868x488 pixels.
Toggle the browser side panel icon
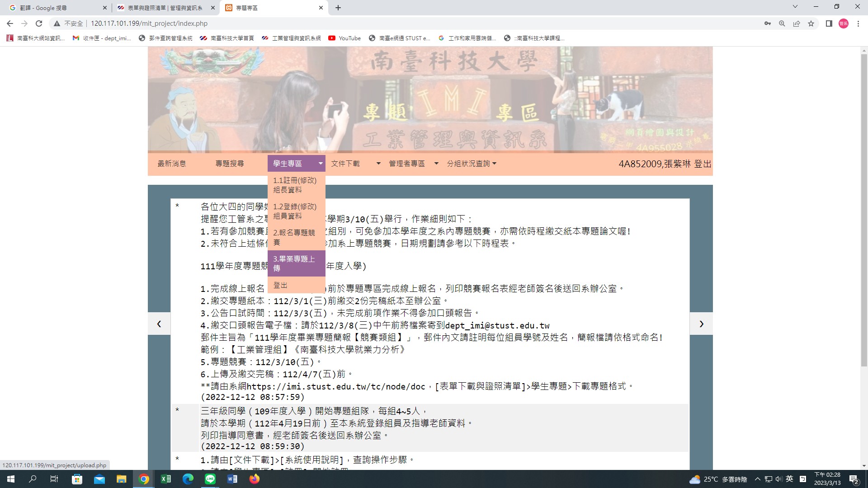pyautogui.click(x=829, y=23)
